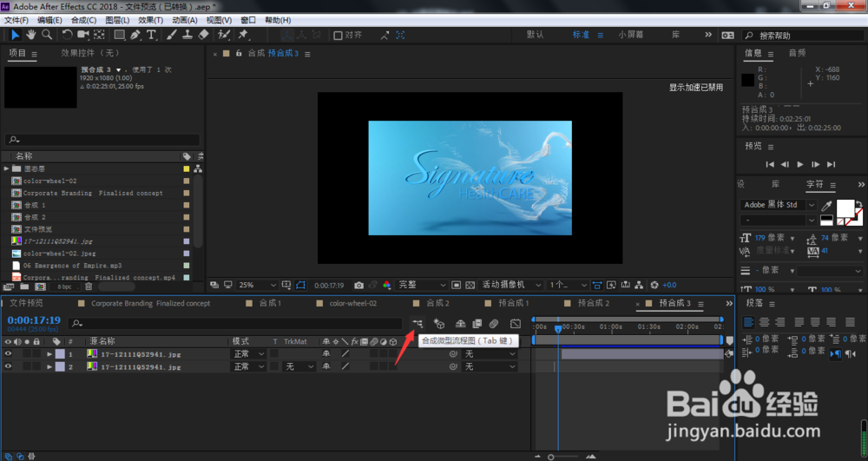Select the Zoom magnifier tool
This screenshot has height=461, width=868.
(47, 35)
